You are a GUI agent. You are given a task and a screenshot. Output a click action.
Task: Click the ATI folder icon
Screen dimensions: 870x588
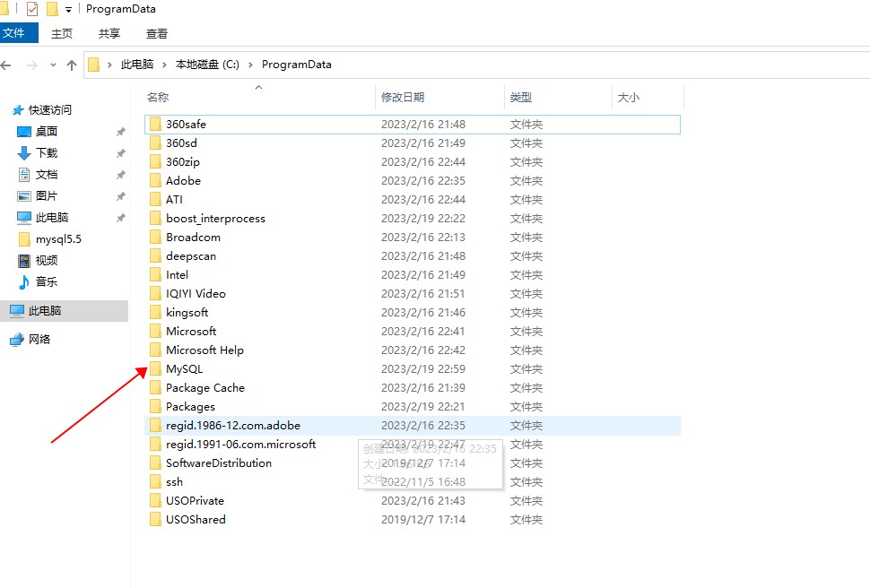pos(155,200)
